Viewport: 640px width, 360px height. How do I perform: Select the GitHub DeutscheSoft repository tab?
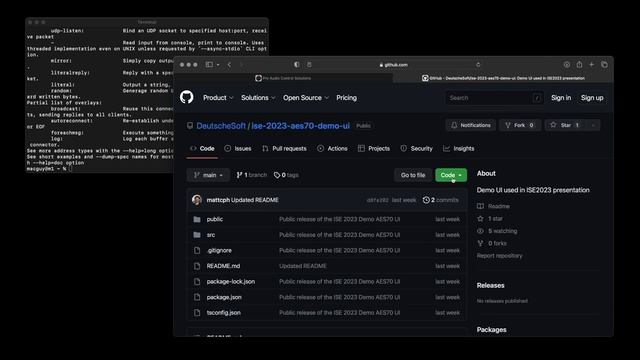pos(503,78)
